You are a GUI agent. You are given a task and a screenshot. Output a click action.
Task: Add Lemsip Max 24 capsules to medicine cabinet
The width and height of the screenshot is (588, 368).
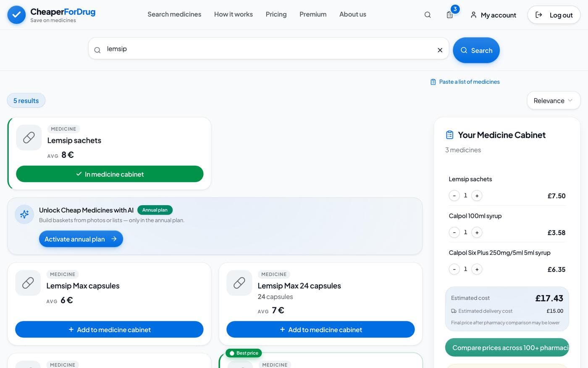coord(320,329)
